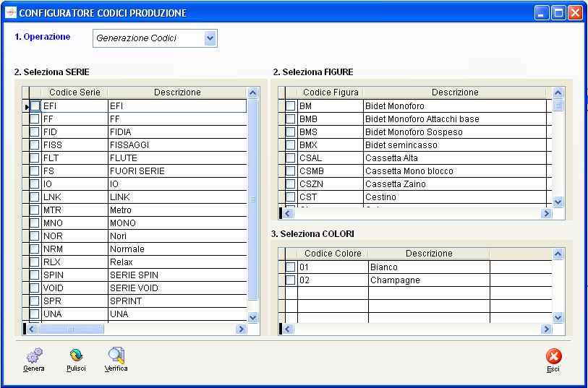
Task: Select the Cestino description cell
Action: click(x=455, y=197)
